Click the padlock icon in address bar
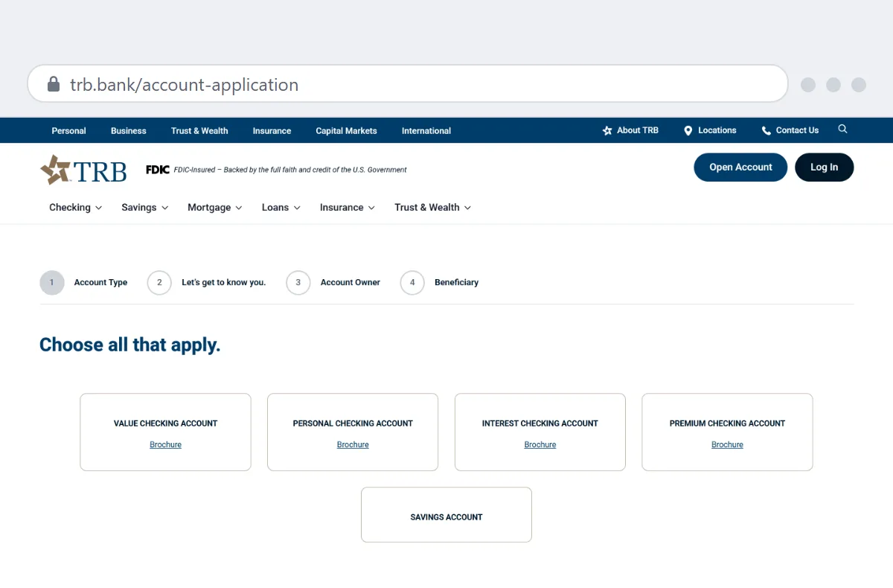 (x=53, y=84)
